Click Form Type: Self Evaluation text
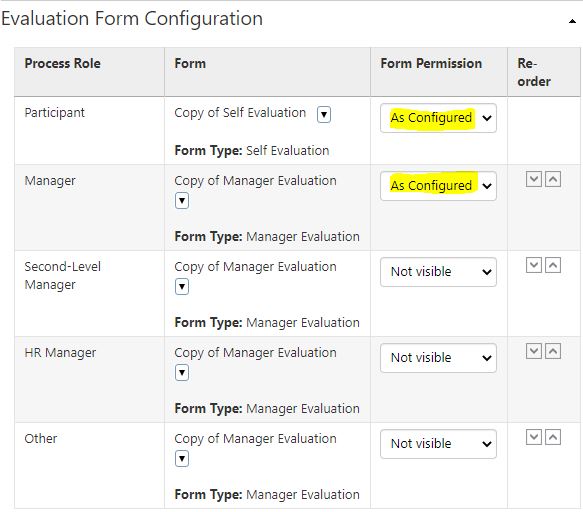The image size is (583, 512). coord(252,151)
